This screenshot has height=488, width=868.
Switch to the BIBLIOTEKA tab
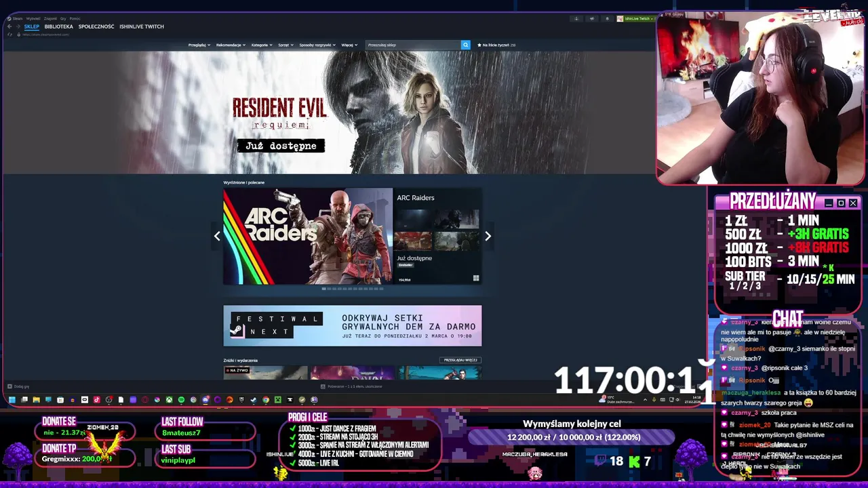(59, 26)
